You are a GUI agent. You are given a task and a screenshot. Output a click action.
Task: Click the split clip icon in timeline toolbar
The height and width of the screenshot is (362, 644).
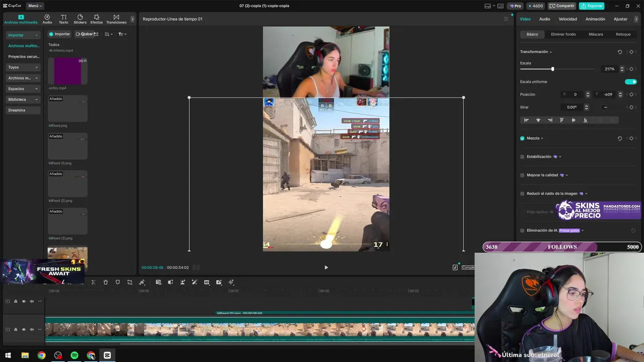[x=93, y=282]
